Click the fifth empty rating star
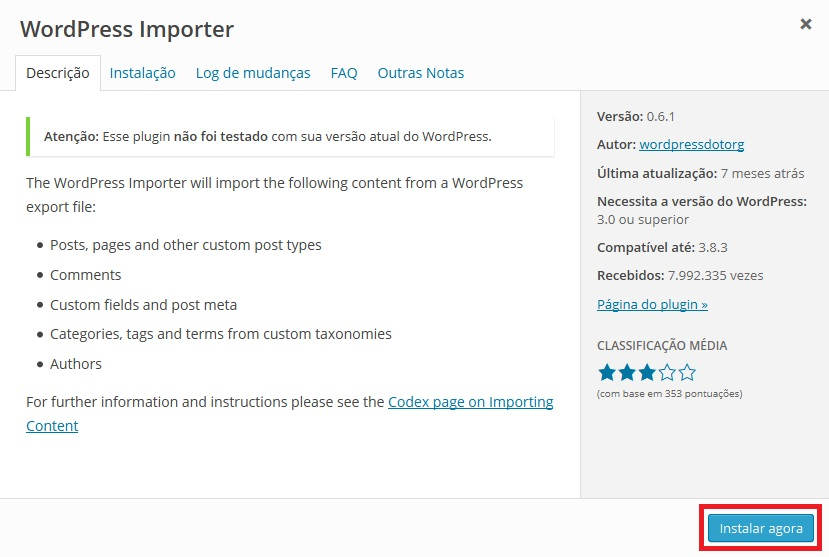Screen dimensions: 829x557 tap(687, 373)
